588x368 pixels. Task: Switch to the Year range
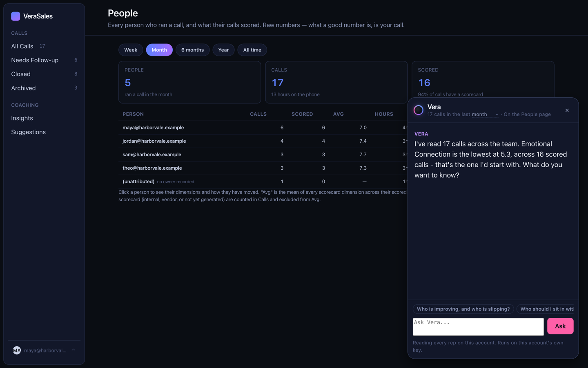(223, 50)
